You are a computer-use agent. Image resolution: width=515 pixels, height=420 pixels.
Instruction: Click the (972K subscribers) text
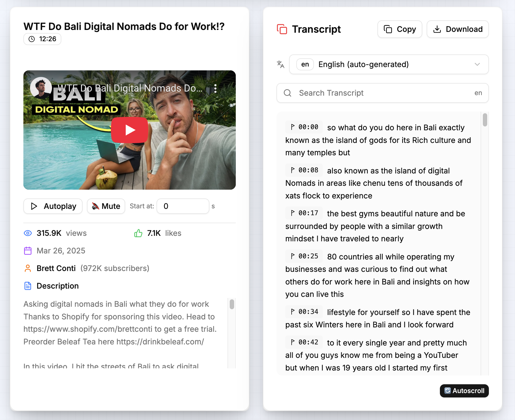(x=115, y=269)
